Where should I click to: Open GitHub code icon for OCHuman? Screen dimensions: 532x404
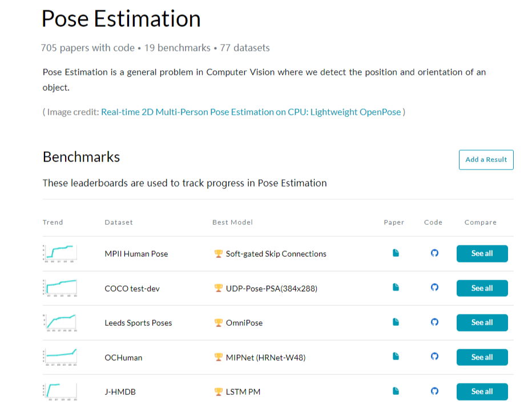434,357
